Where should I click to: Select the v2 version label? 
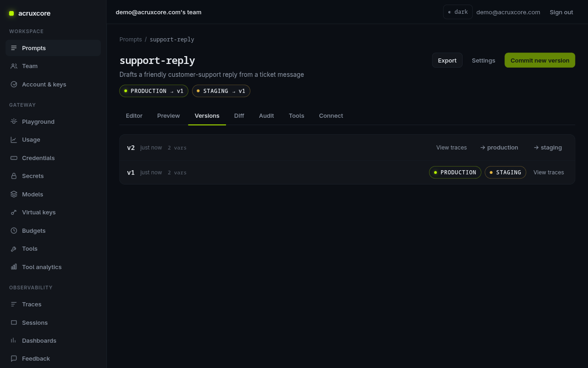click(131, 148)
